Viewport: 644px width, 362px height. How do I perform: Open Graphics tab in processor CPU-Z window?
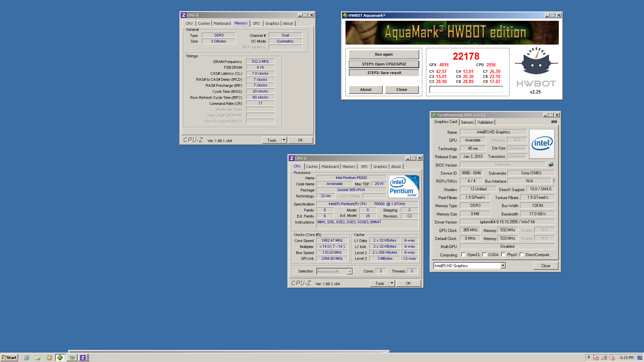(380, 167)
